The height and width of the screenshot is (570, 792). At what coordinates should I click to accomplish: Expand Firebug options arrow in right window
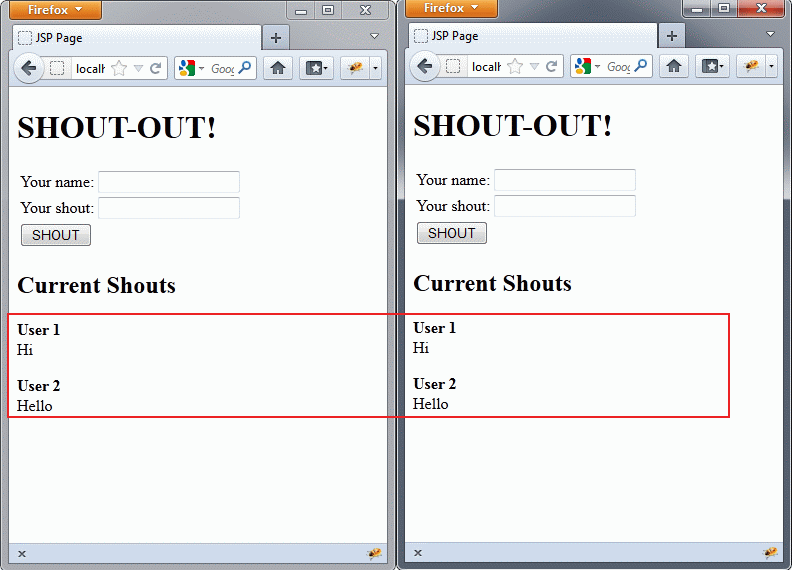[x=771, y=66]
